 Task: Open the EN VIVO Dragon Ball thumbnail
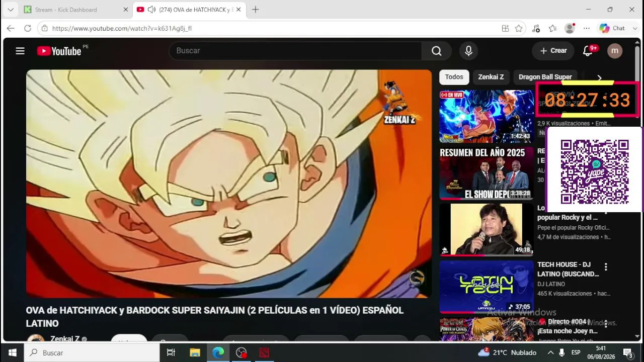tap(487, 117)
